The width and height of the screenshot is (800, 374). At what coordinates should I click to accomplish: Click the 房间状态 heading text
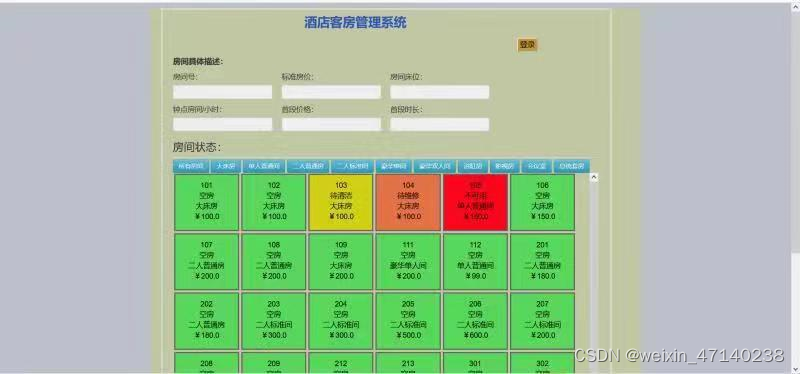coord(197,147)
